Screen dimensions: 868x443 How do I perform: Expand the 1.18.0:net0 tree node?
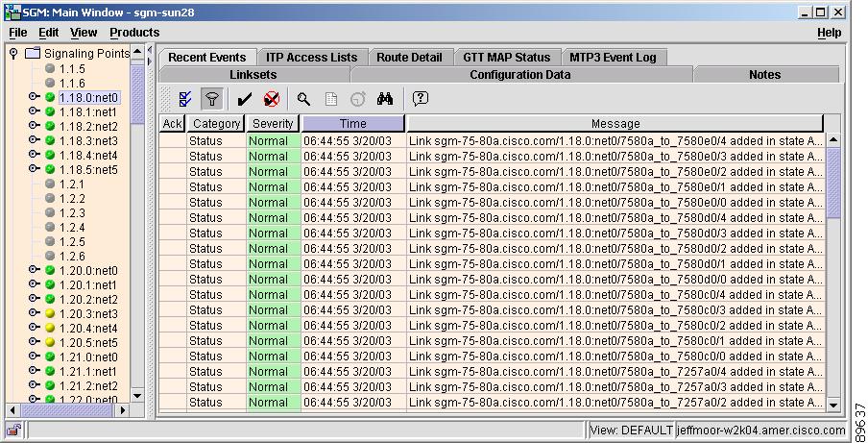tap(34, 96)
